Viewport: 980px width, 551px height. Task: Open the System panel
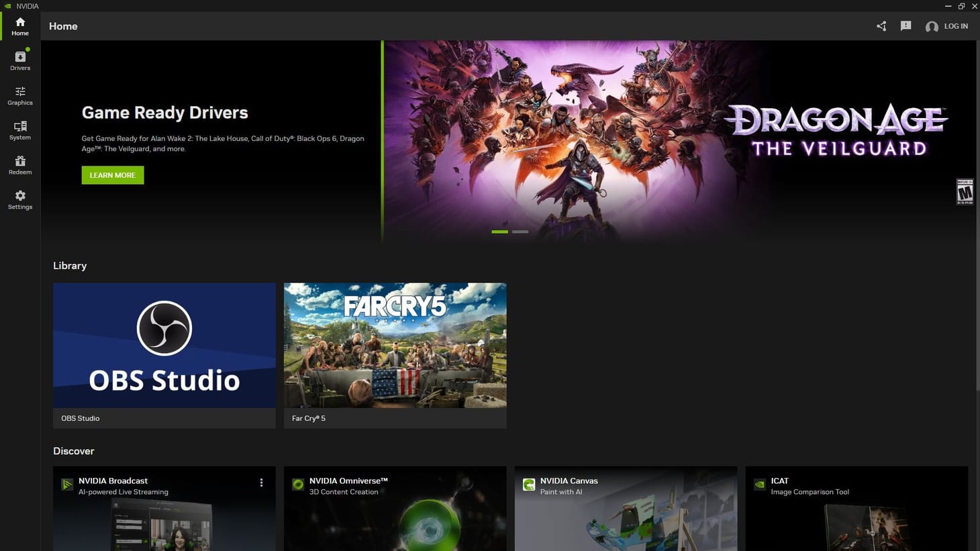[x=19, y=130]
